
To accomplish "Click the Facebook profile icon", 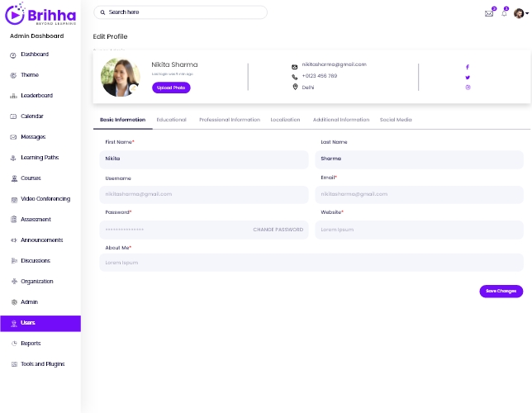I will 468,67.
